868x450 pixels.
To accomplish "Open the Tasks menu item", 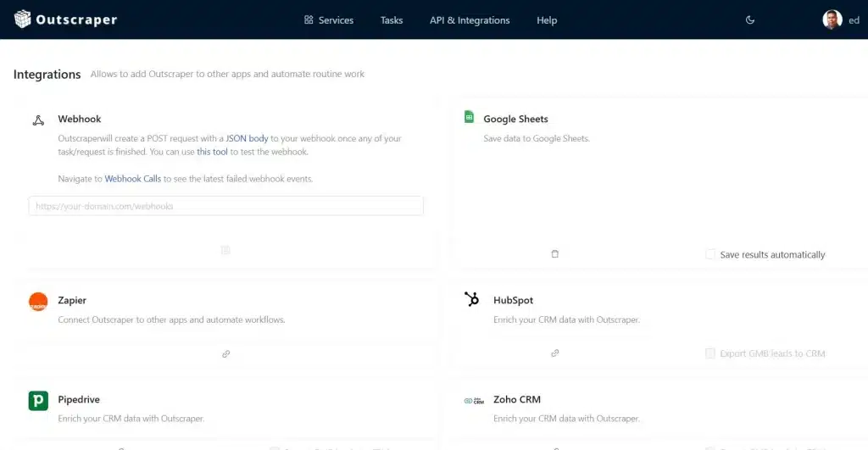I will point(392,20).
